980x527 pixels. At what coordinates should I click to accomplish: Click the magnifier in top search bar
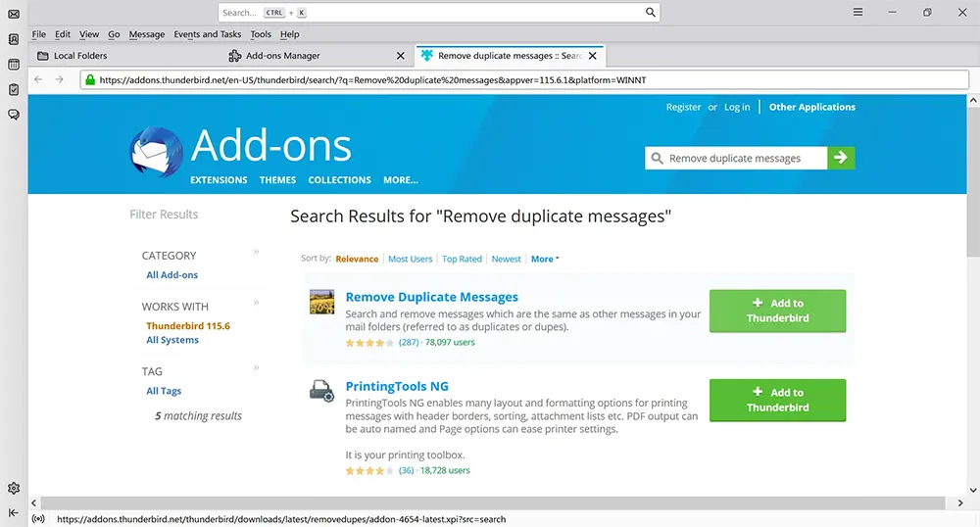click(x=650, y=13)
